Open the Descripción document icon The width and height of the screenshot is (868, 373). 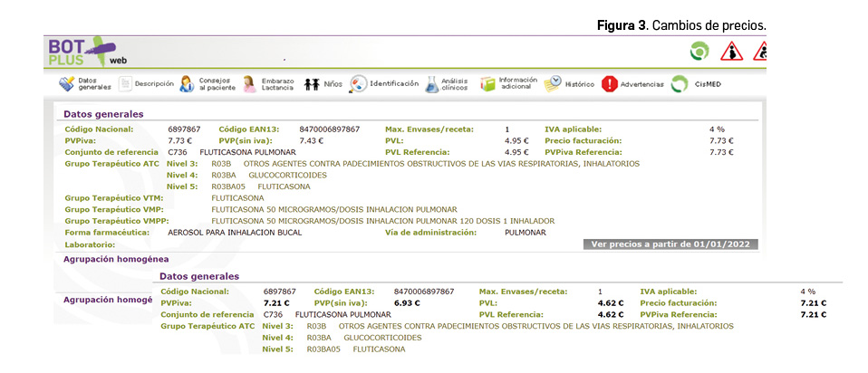click(x=125, y=84)
